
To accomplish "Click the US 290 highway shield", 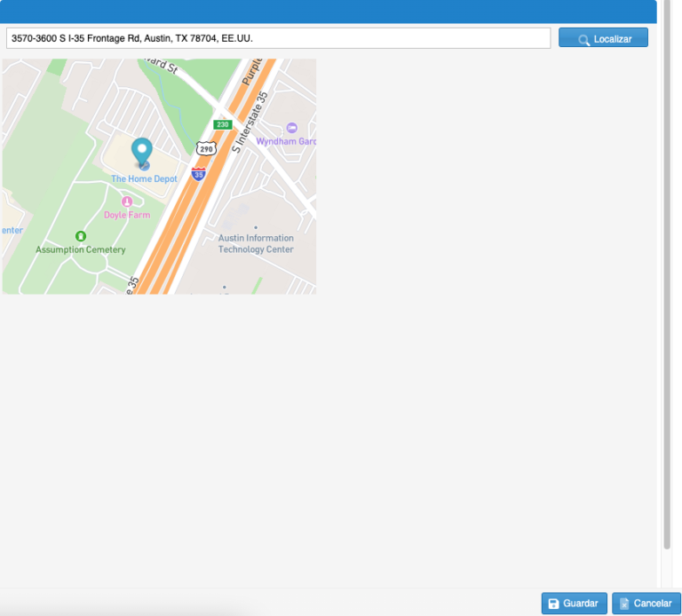I will click(206, 148).
